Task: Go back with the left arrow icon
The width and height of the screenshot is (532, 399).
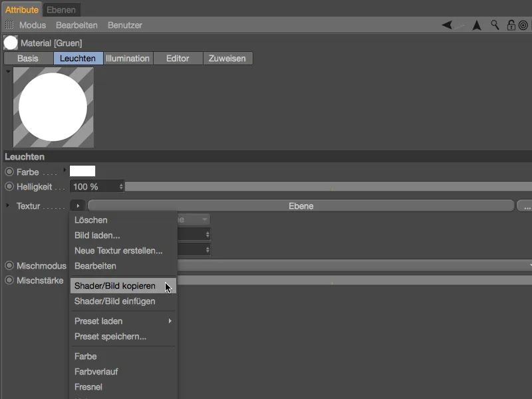Action: tap(447, 25)
